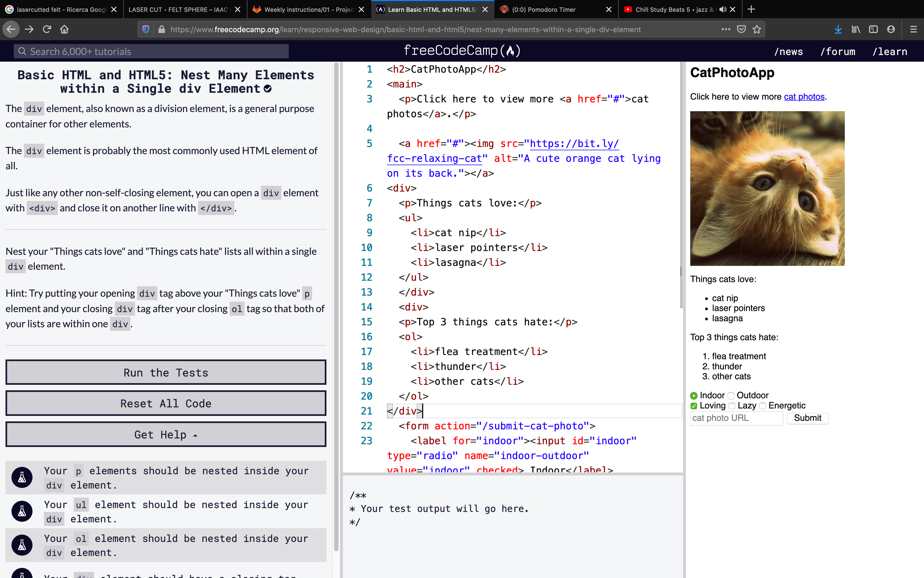Select the Indoor radio button
Image resolution: width=924 pixels, height=578 pixels.
(x=694, y=395)
